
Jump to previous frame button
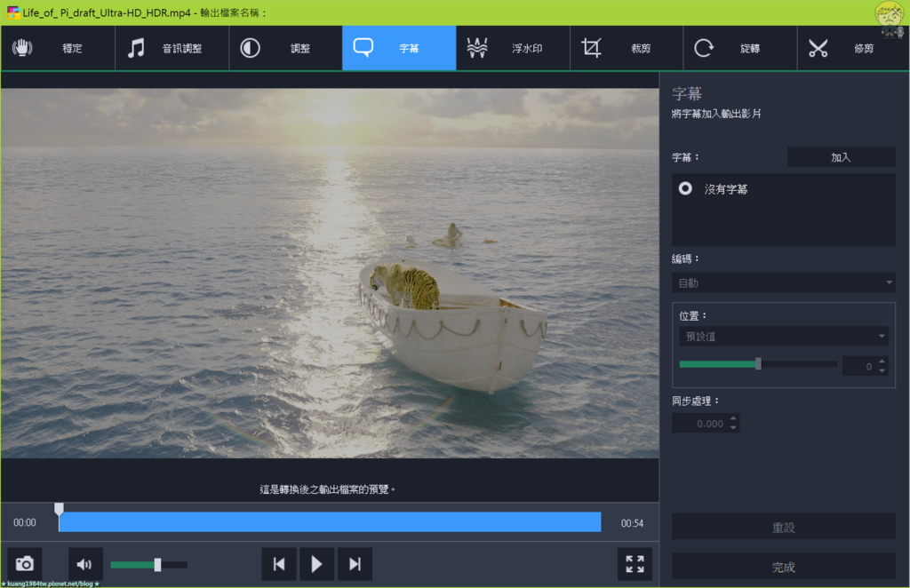(279, 564)
